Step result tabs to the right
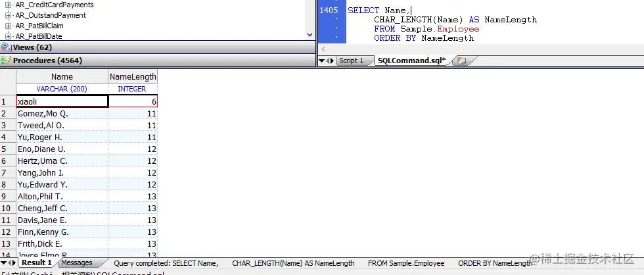This screenshot has height=275, width=644. [14, 262]
